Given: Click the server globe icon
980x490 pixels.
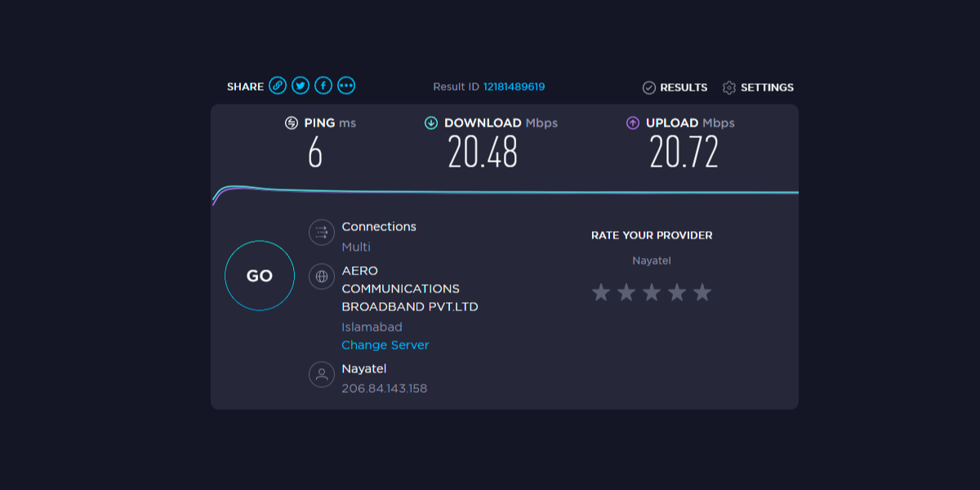Looking at the screenshot, I should [x=322, y=276].
